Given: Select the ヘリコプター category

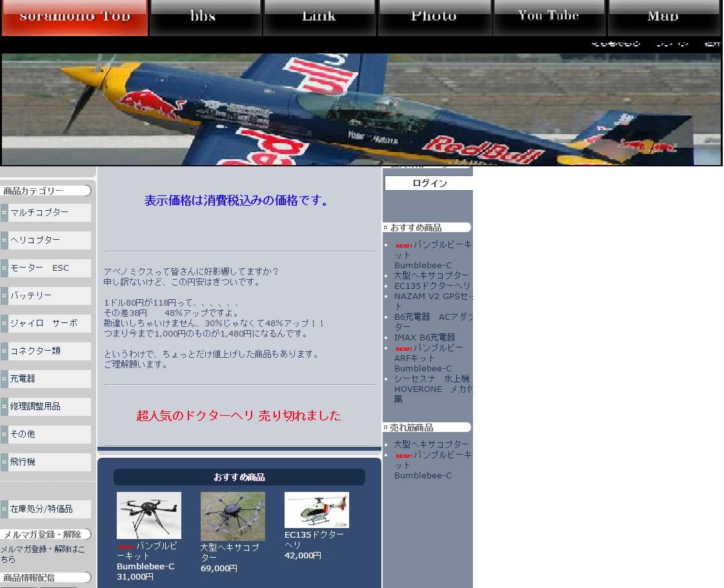Looking at the screenshot, I should pyautogui.click(x=46, y=240).
